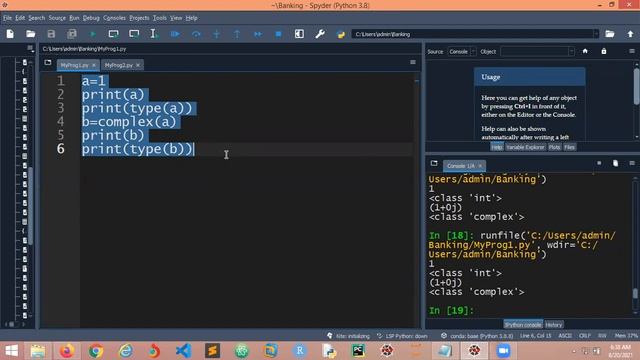640x360 pixels.
Task: Switch to the Files tab
Action: coord(569,147)
